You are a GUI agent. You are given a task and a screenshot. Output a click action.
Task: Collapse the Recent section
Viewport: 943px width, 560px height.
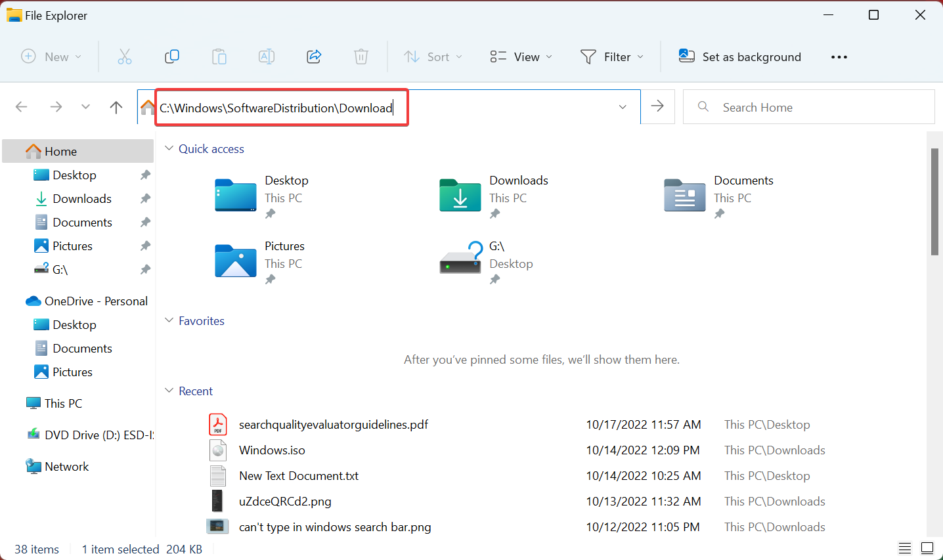click(x=169, y=391)
